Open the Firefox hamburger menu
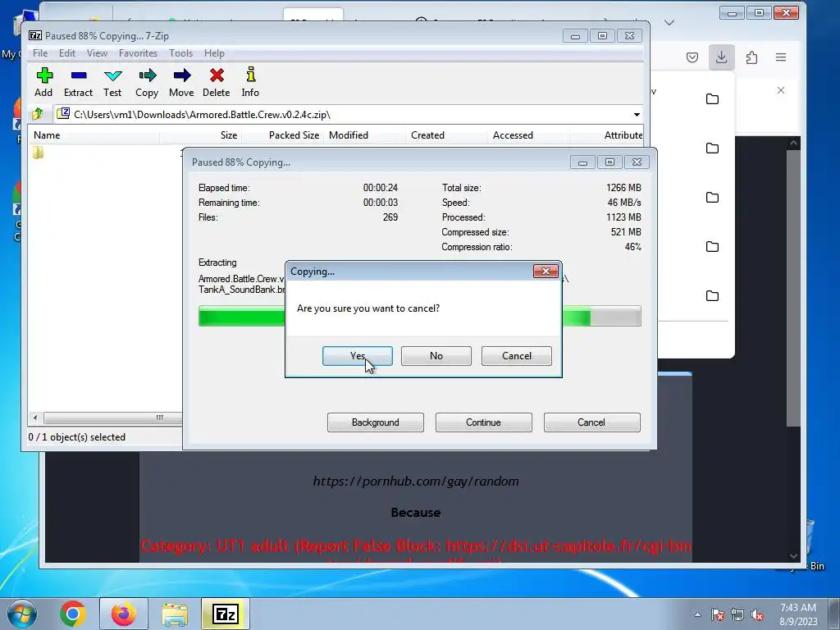The height and width of the screenshot is (630, 840). 781,57
